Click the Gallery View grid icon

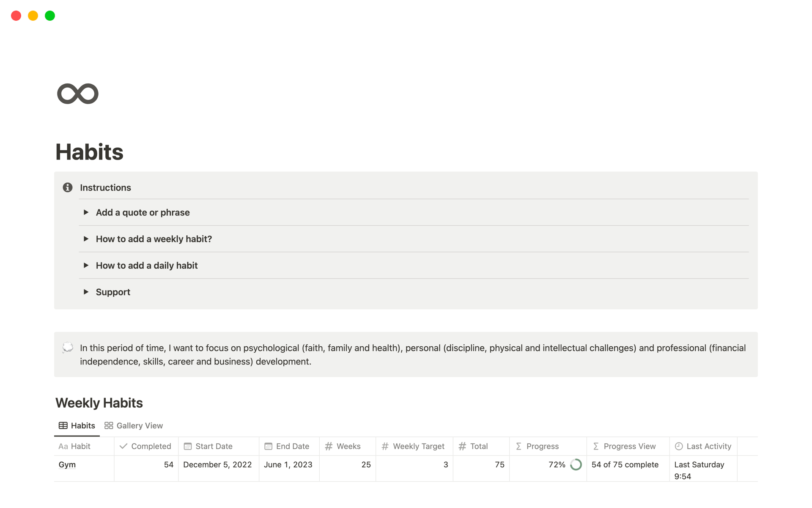pyautogui.click(x=109, y=425)
